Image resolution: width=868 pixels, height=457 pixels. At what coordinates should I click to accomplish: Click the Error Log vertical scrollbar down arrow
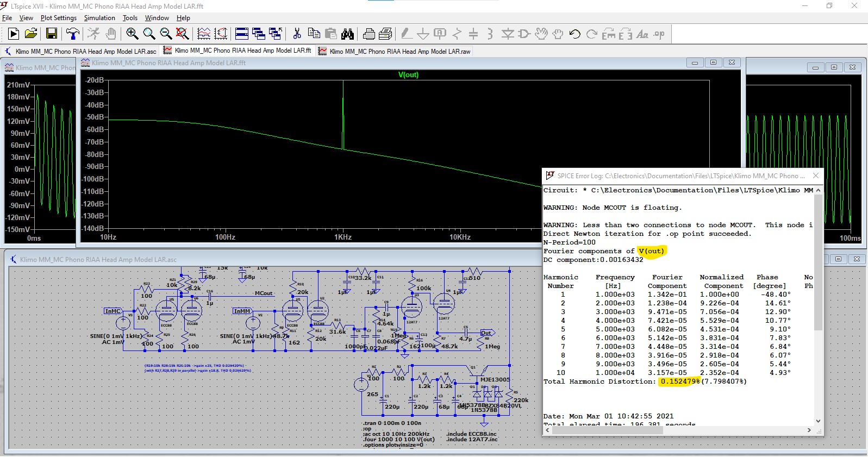tap(818, 421)
